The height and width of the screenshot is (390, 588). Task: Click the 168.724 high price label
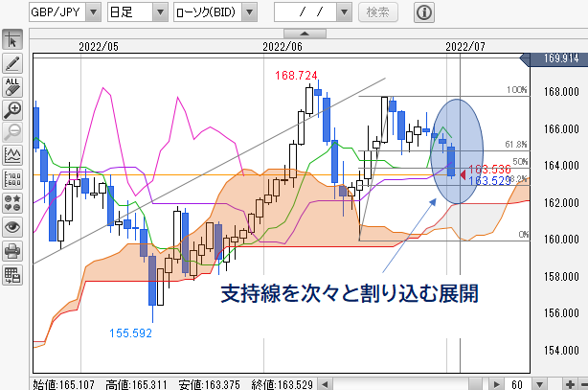pos(296,76)
